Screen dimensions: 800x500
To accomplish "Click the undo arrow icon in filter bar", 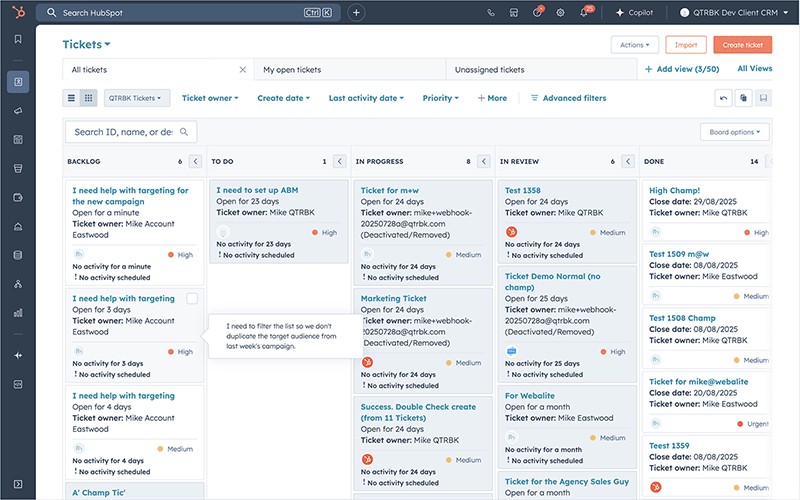I will [x=723, y=98].
